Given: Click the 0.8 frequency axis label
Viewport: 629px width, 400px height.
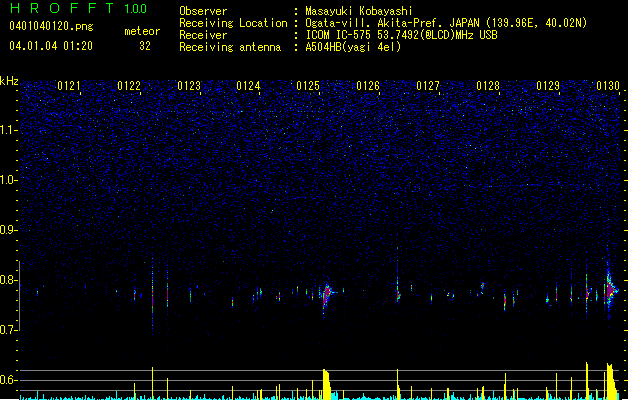Looking at the screenshot, I should click(x=8, y=280).
